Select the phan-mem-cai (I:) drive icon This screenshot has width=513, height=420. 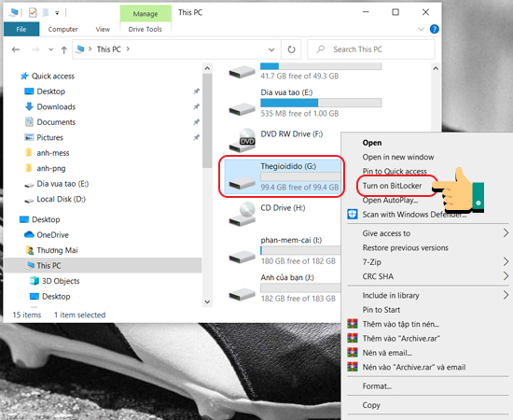(x=242, y=257)
